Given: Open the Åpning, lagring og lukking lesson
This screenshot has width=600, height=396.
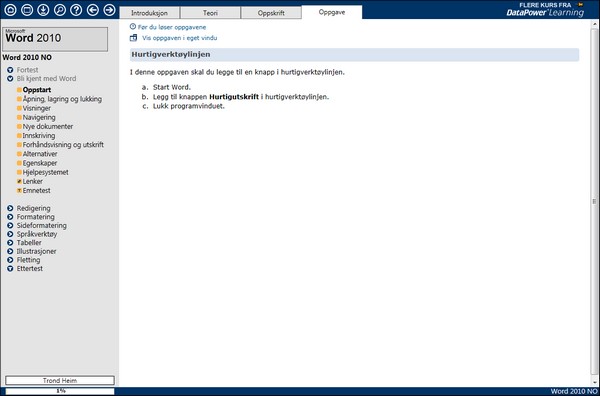Looking at the screenshot, I should 62,99.
